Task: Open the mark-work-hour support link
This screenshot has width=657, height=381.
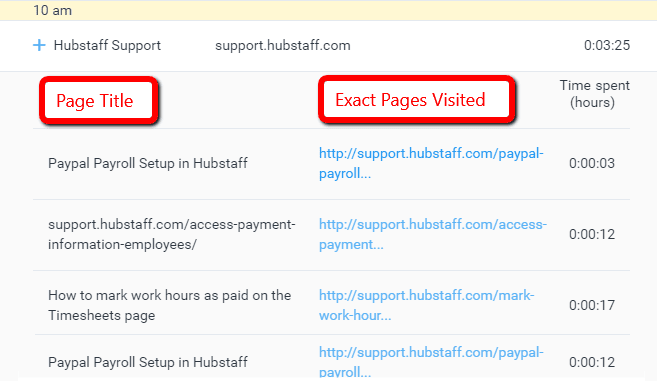Action: point(427,305)
